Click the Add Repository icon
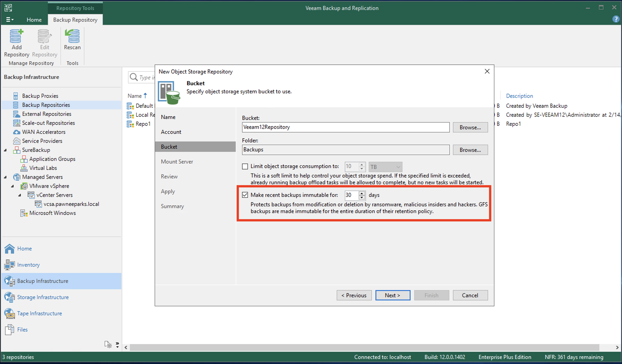622x364 pixels. pos(16,36)
